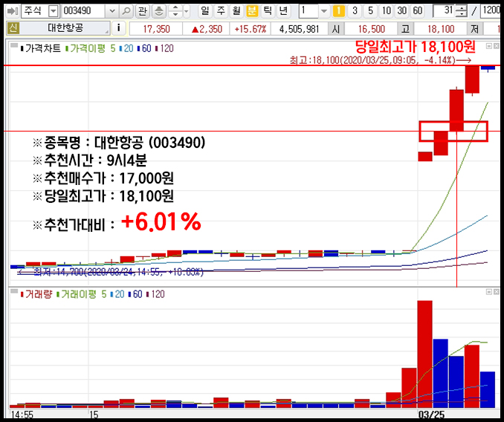
Task: Select the 3-minute interval button
Action: (x=355, y=11)
